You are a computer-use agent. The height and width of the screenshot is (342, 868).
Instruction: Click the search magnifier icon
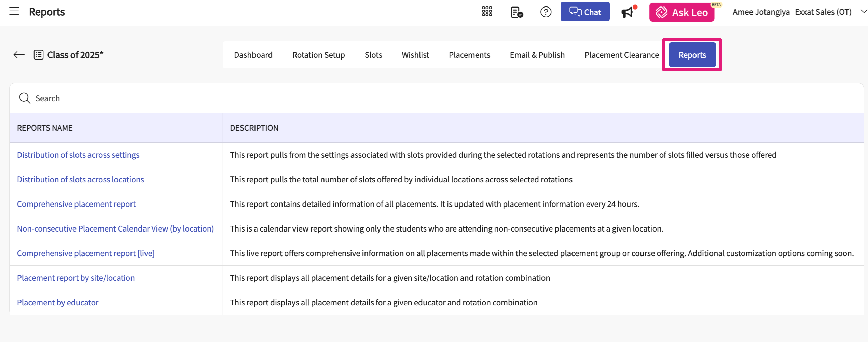pyautogui.click(x=25, y=98)
